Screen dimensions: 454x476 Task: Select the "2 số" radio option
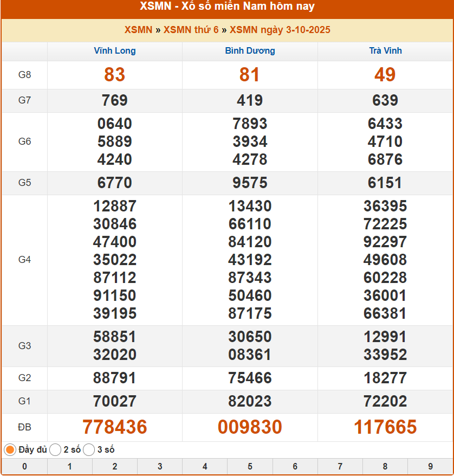pos(55,449)
